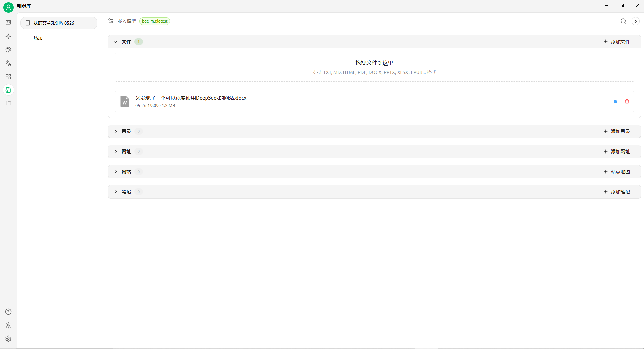This screenshot has height=349, width=644.
Task: Select knowledge base 我的文章知识库0526
Action: click(59, 23)
